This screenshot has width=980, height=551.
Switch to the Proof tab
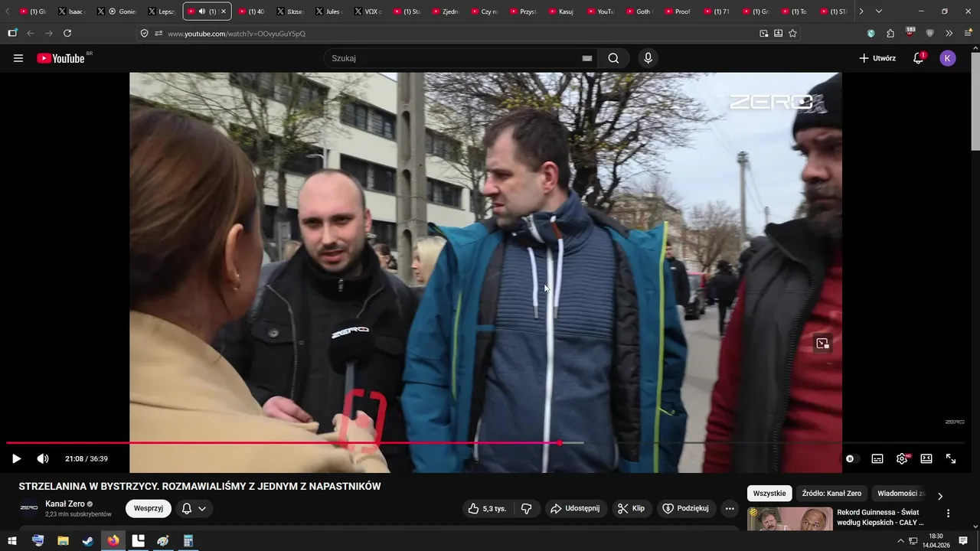(x=678, y=11)
